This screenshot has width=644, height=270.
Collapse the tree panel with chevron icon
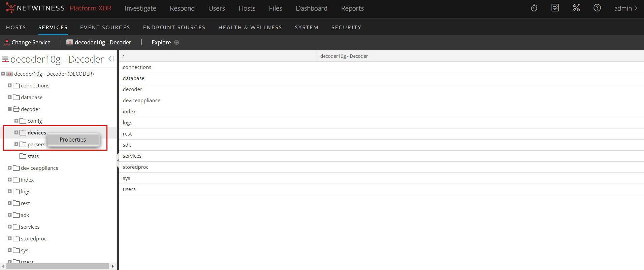(x=111, y=59)
